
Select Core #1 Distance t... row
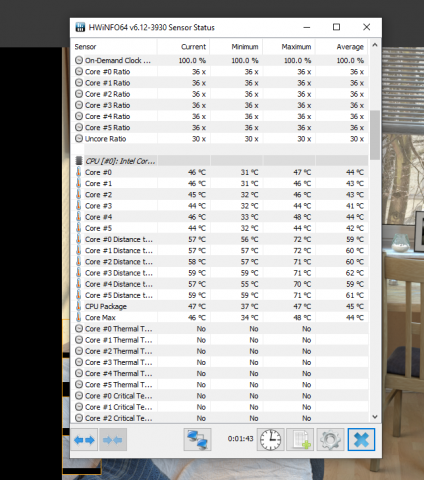[x=220, y=250]
